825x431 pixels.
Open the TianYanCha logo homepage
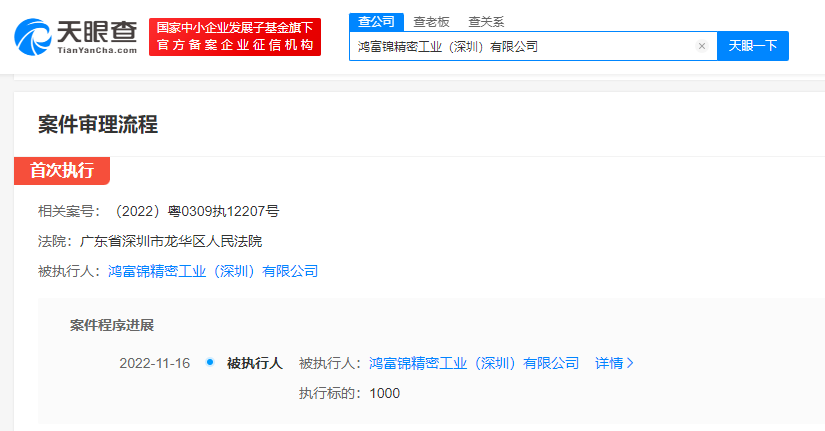(76, 37)
